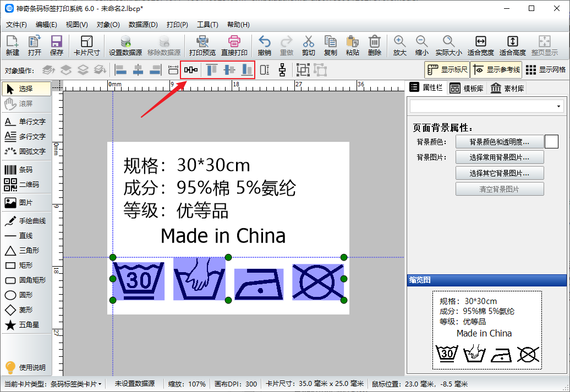Click the 选择常用背景图片 button
The width and height of the screenshot is (570, 392).
click(500, 157)
